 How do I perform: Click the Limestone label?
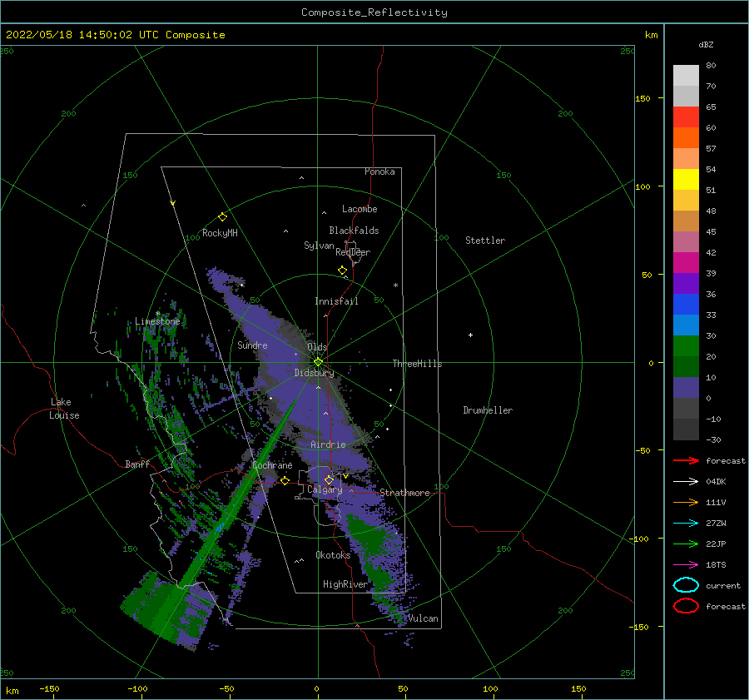(157, 321)
